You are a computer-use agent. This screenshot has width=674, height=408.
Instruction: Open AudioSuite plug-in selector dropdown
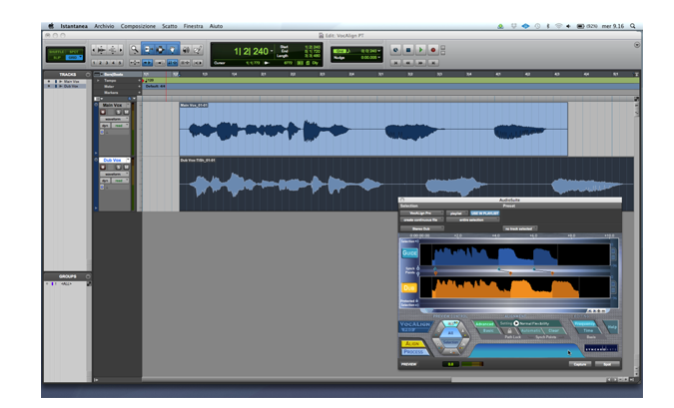421,213
